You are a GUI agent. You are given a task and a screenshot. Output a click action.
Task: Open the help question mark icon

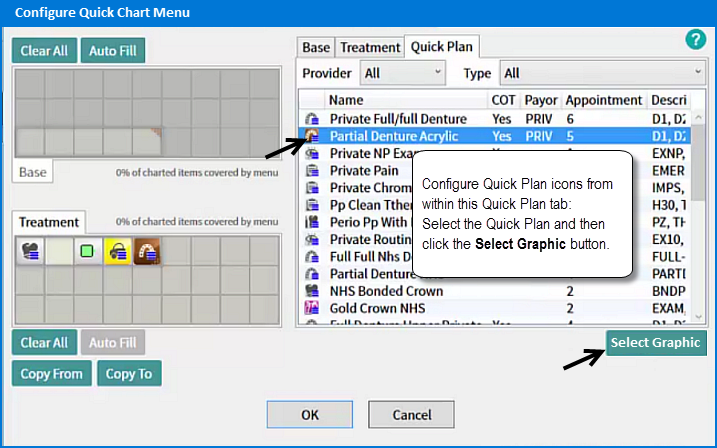pos(696,40)
